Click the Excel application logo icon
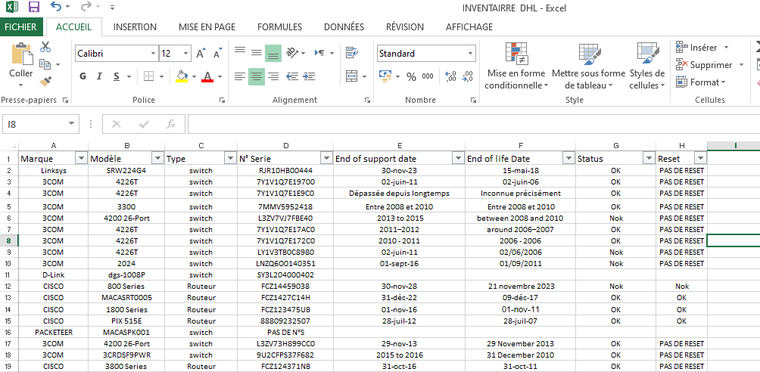 [12, 7]
